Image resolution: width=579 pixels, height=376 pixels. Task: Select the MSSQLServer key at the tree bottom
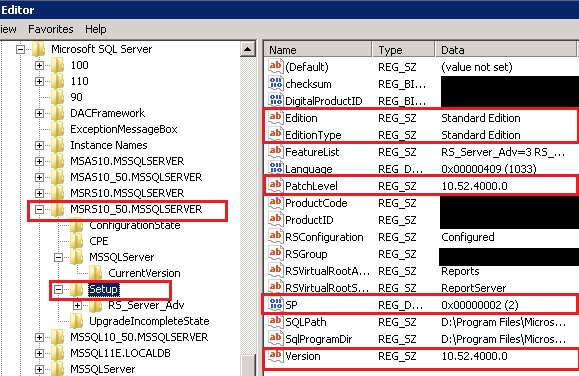(x=103, y=369)
